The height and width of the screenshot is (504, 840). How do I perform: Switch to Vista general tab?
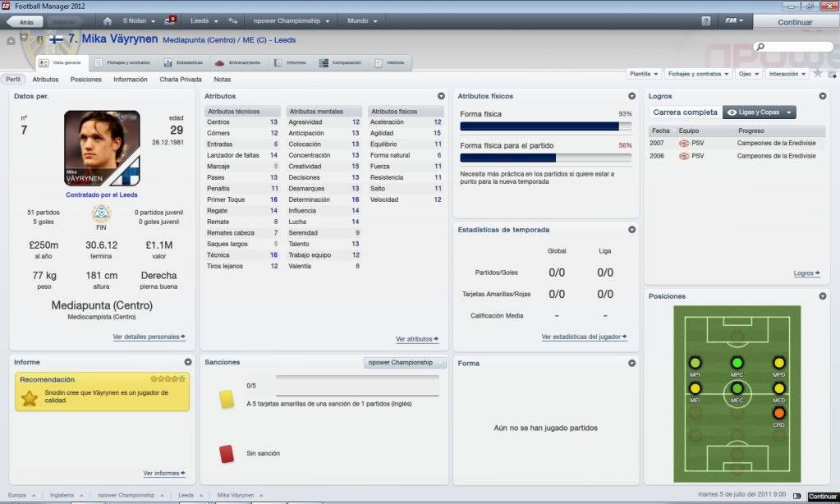click(x=61, y=62)
